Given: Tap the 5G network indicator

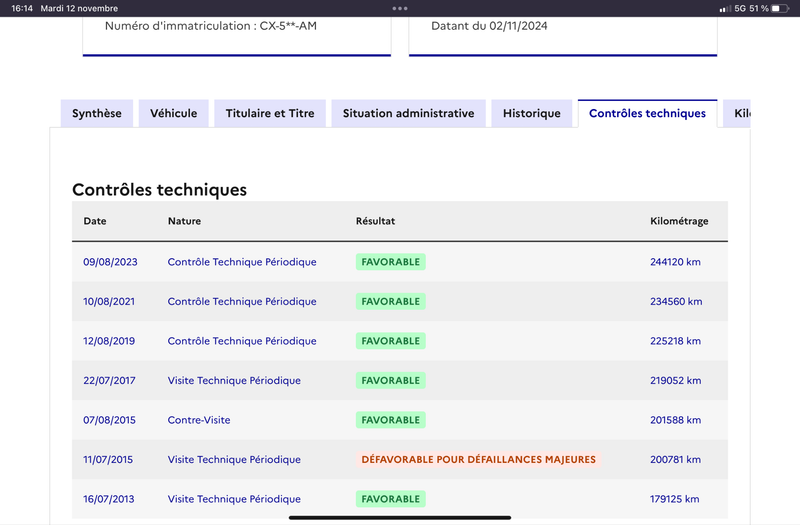Looking at the screenshot, I should coord(740,8).
